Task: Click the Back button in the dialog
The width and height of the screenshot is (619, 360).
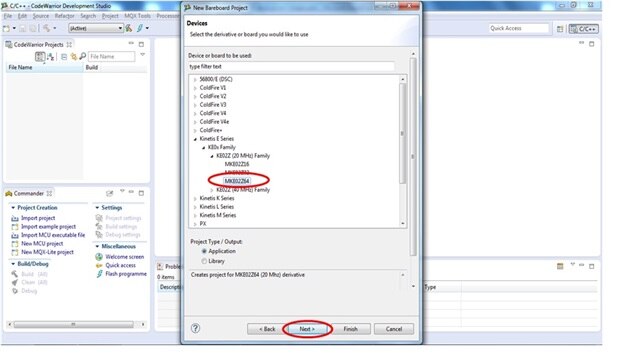Action: pyautogui.click(x=267, y=329)
